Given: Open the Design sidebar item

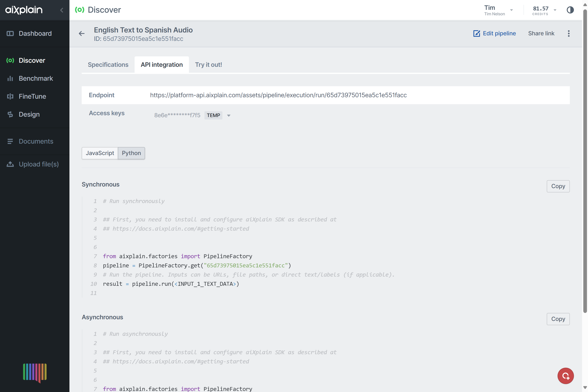Looking at the screenshot, I should (35, 115).
